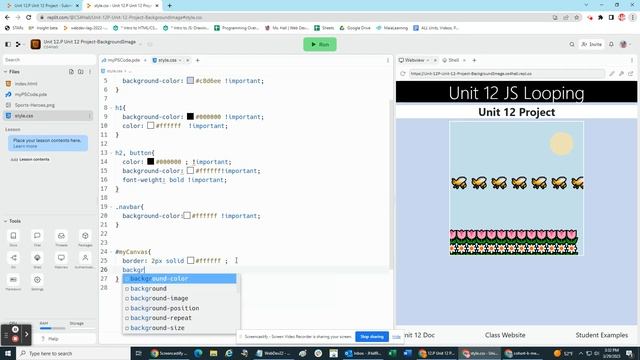Click the white swatch on line 25
Viewport: 640px width, 360px height.
[x=190, y=260]
